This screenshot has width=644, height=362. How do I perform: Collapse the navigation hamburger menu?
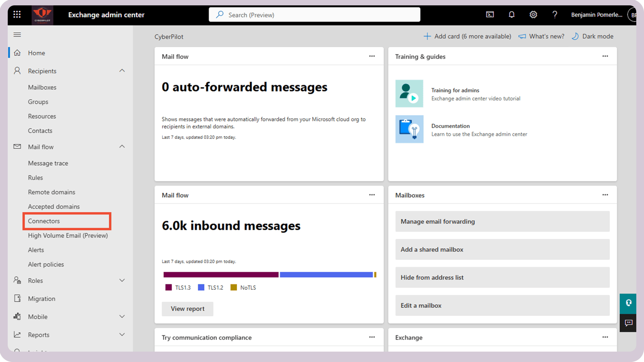point(17,35)
